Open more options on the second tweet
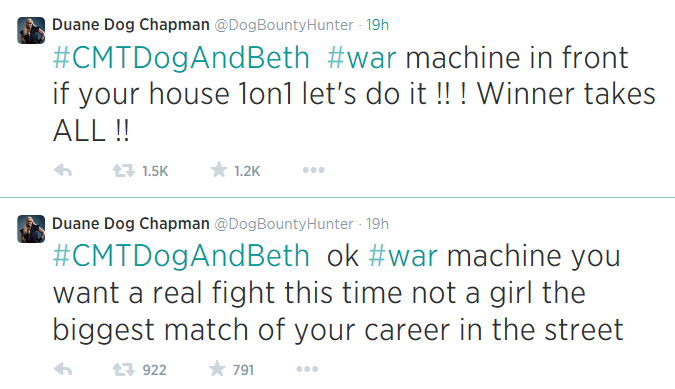The image size is (675, 389). pos(307,369)
